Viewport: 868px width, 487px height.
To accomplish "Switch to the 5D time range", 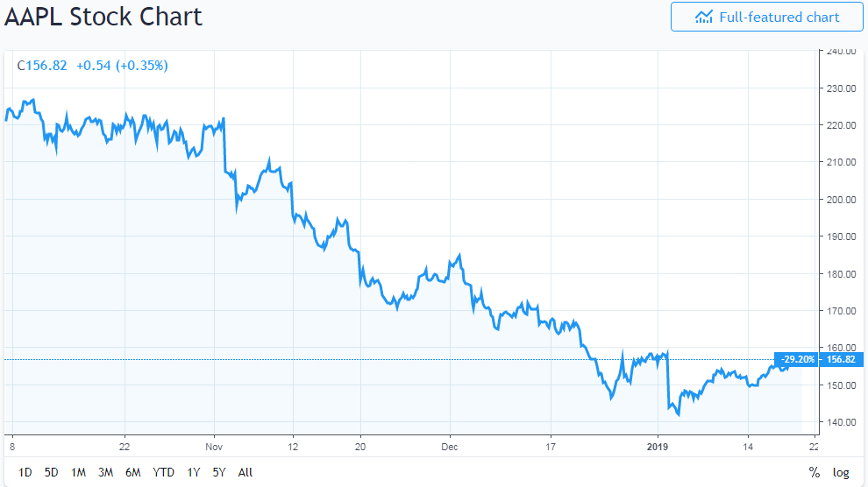I will pyautogui.click(x=52, y=472).
